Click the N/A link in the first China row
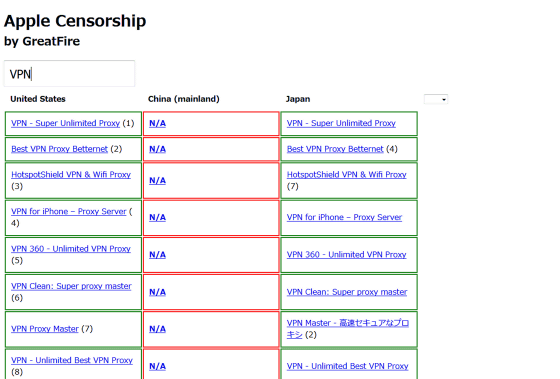560x379 pixels. [x=158, y=123]
